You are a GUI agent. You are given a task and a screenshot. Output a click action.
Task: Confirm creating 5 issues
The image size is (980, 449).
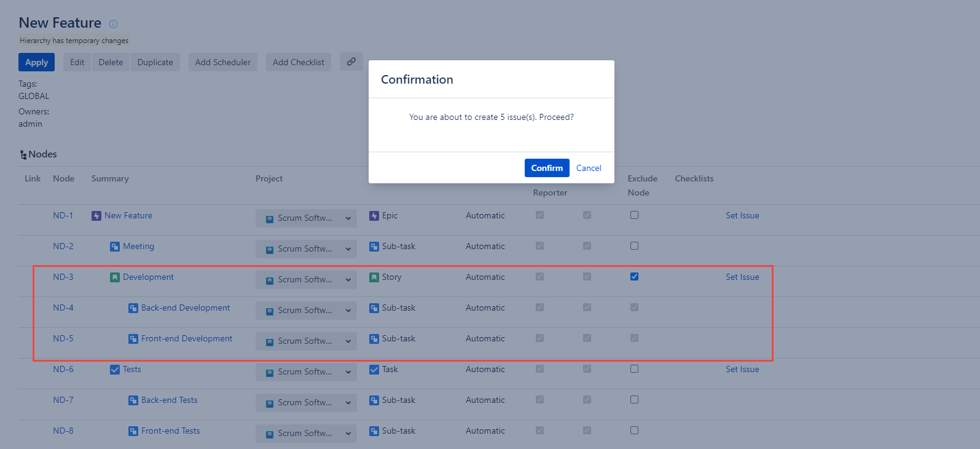click(x=547, y=168)
